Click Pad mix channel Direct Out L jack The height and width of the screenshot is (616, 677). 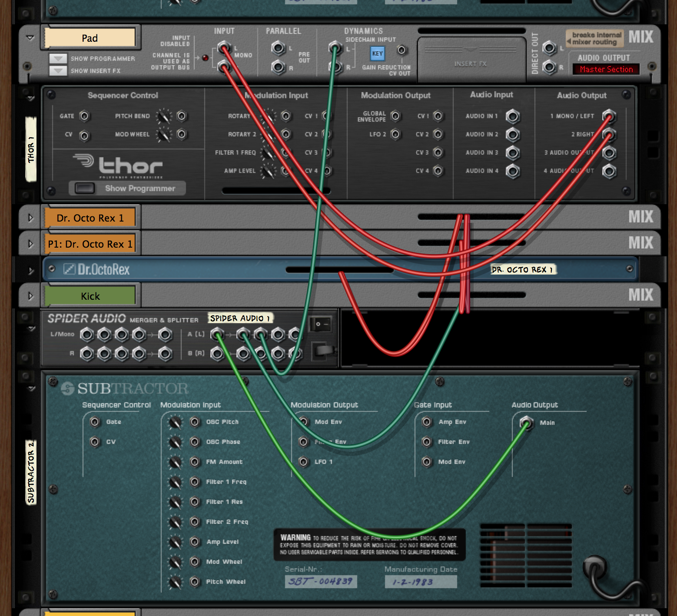[549, 48]
